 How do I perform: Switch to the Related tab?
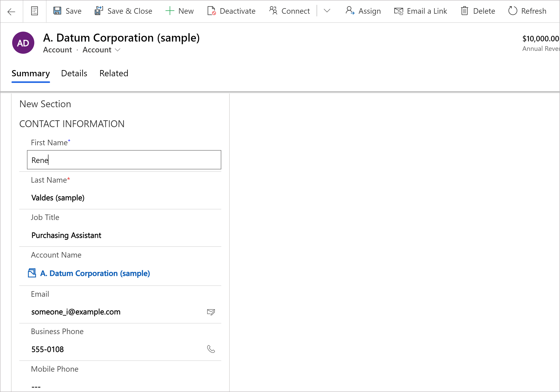pos(113,73)
